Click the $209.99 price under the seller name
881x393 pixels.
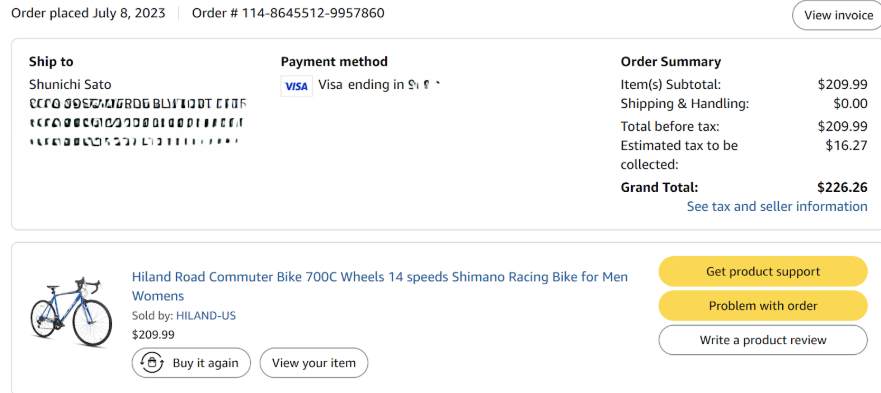[x=153, y=335]
